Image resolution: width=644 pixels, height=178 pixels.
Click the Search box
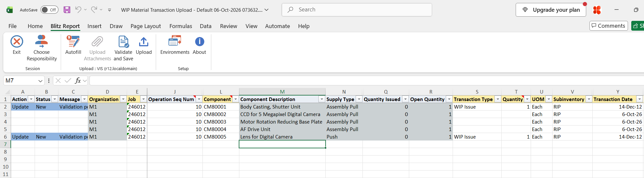357,10
